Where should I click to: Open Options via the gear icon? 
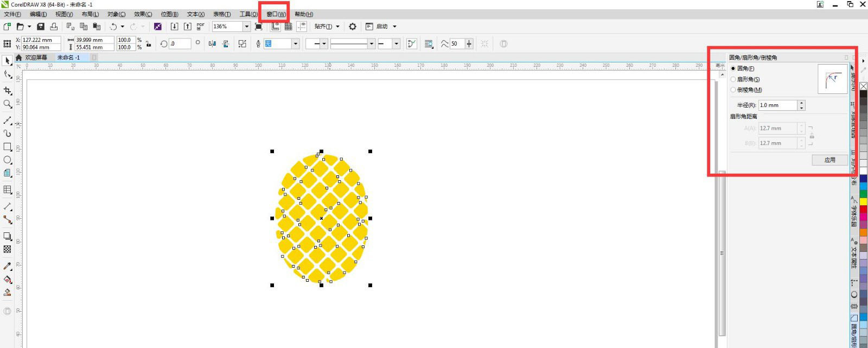[353, 27]
